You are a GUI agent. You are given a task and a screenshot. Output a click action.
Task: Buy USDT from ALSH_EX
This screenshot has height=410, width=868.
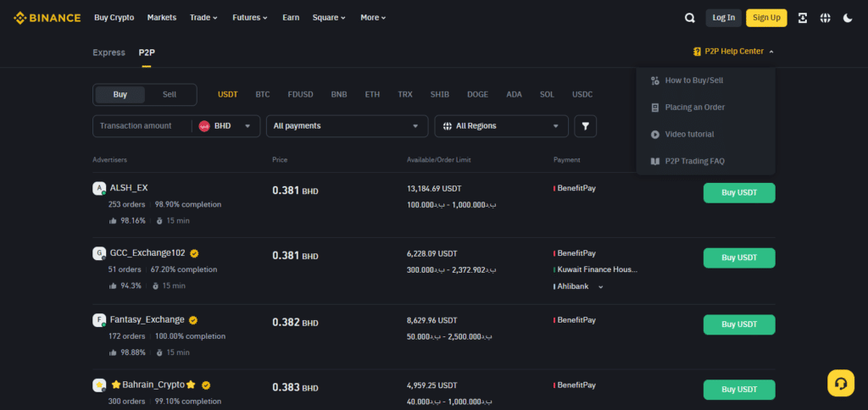[739, 193]
